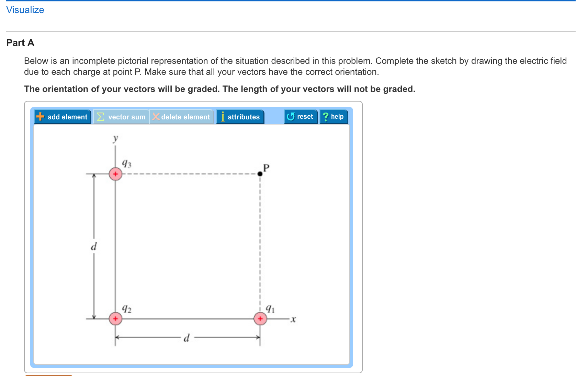Viewport: 588px width, 376px height.
Task: Click the orange plus icon on 'add element'
Action: coord(40,117)
